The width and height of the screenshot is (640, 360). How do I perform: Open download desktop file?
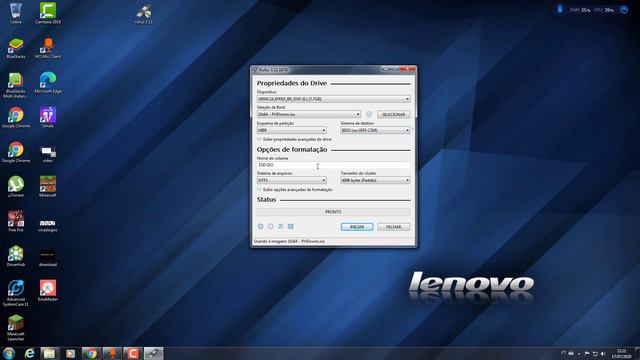pyautogui.click(x=48, y=258)
